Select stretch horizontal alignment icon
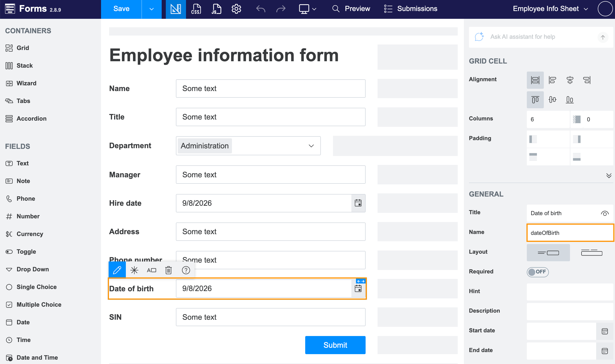The width and height of the screenshot is (615, 364). pyautogui.click(x=535, y=80)
